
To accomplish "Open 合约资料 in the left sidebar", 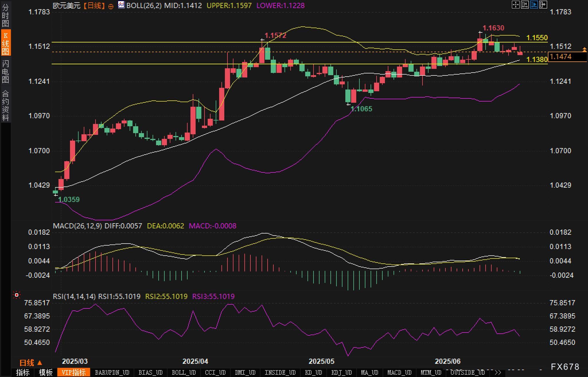I will (5, 105).
